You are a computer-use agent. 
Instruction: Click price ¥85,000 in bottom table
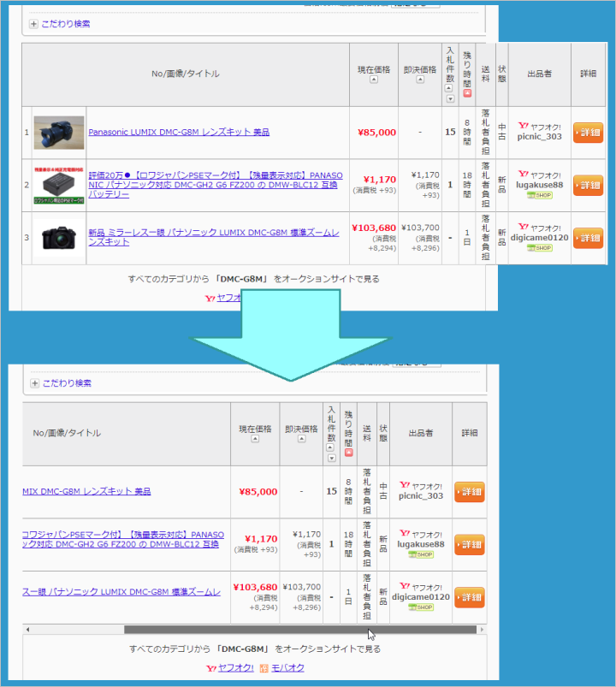coord(258,492)
